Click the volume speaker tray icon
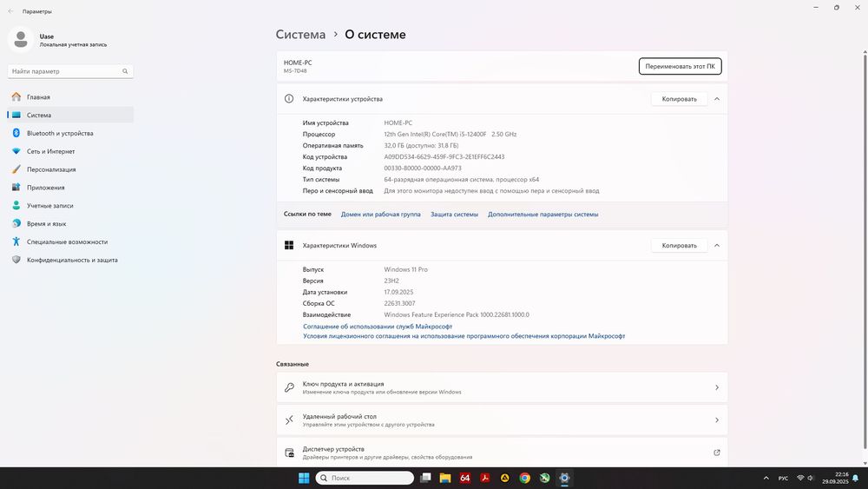This screenshot has width=868, height=489. coord(811,478)
